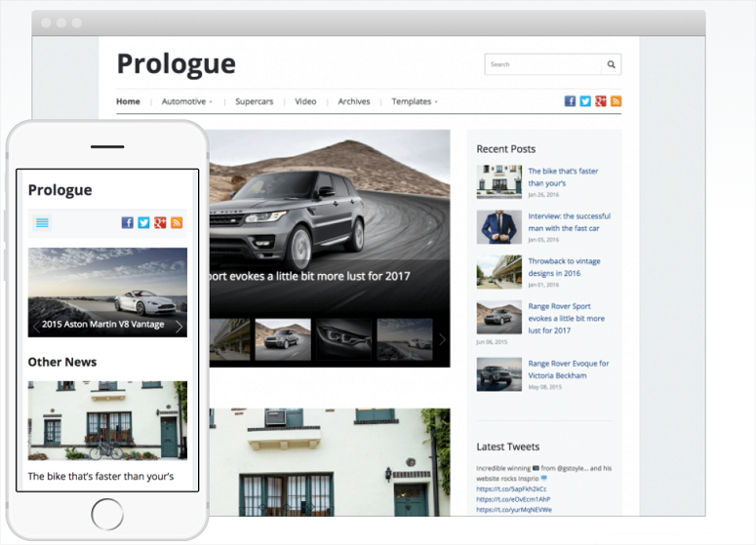The image size is (756, 545).
Task: Open the desktop Google Plus icon
Action: coord(601,101)
